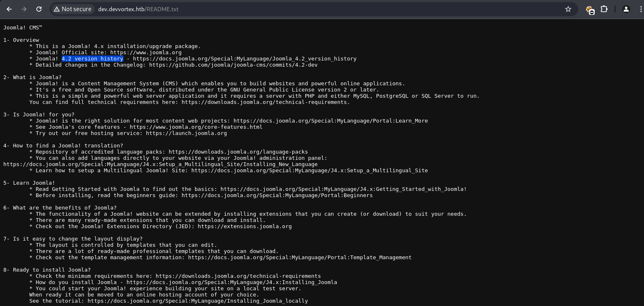Click the Portal:Template_Management docs URL
Image resolution: width=644 pixels, height=306 pixels.
[x=299, y=258]
